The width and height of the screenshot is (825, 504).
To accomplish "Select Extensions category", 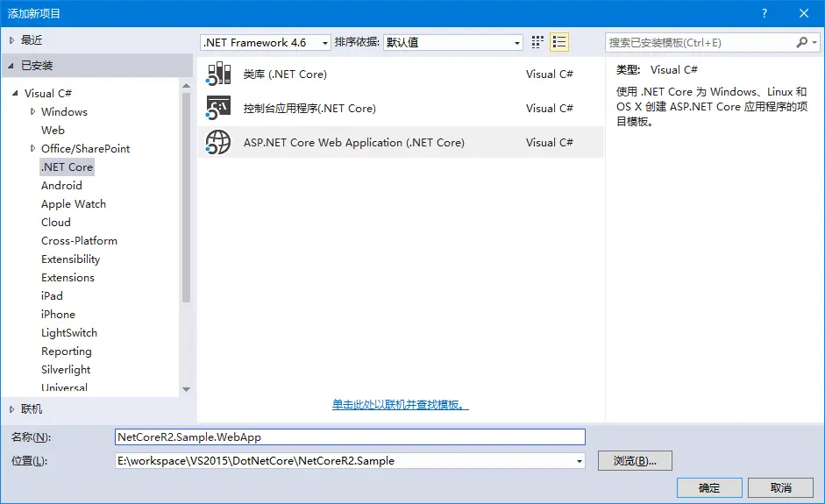I will point(68,277).
